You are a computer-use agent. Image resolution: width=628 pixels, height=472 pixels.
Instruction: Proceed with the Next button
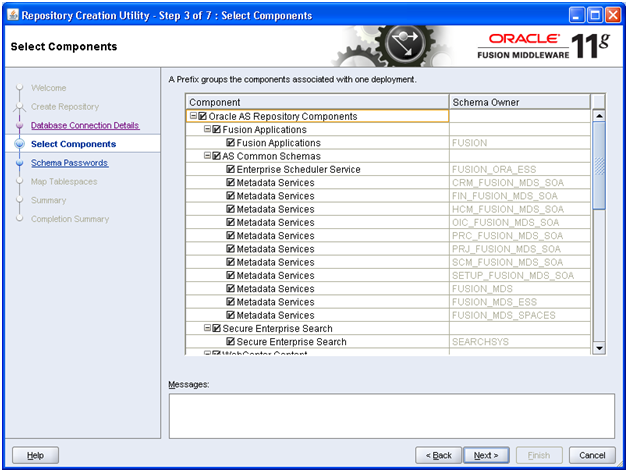click(x=486, y=455)
